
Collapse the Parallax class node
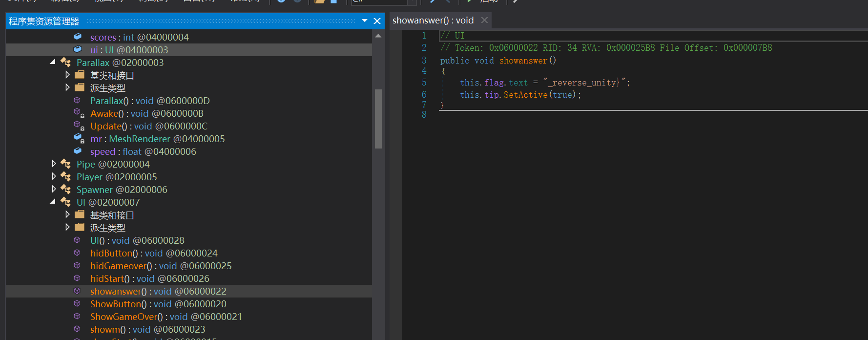click(53, 62)
